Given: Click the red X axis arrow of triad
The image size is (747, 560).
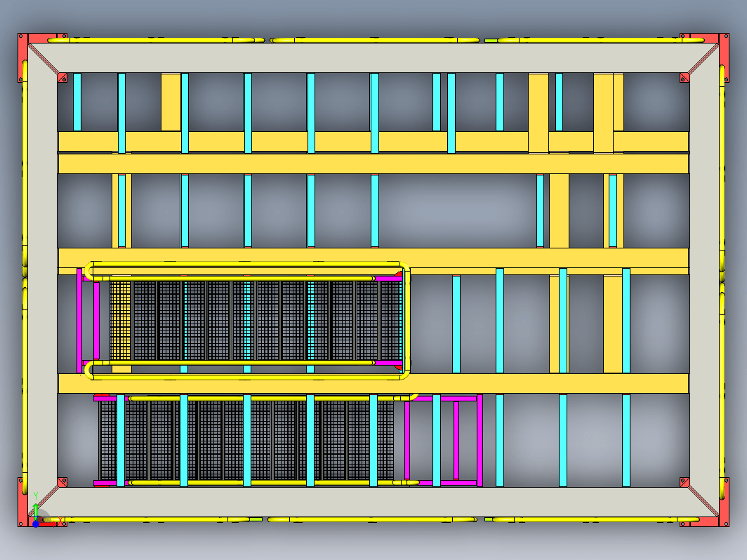Looking at the screenshot, I should click(48, 524).
